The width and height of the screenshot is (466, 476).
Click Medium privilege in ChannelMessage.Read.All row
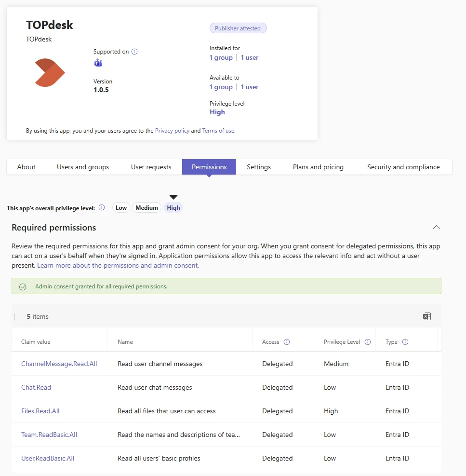point(336,364)
